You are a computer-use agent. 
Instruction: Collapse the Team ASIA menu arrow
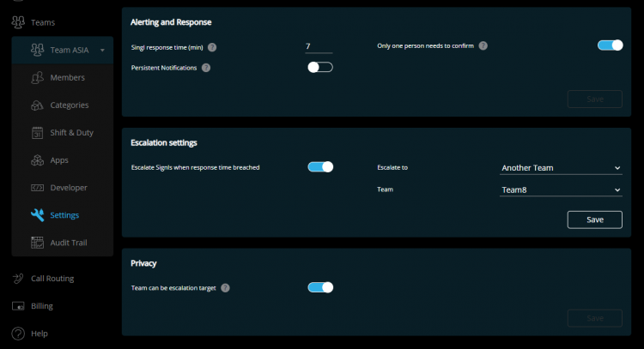(x=102, y=50)
